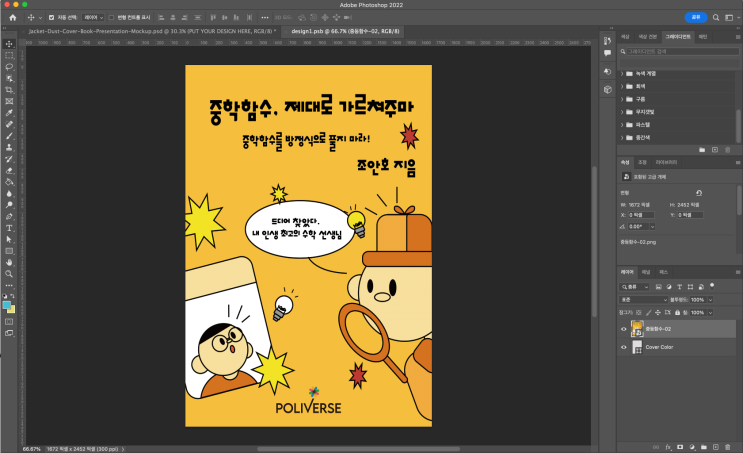
Task: Toggle the Auto-Select checkbox
Action: point(51,18)
